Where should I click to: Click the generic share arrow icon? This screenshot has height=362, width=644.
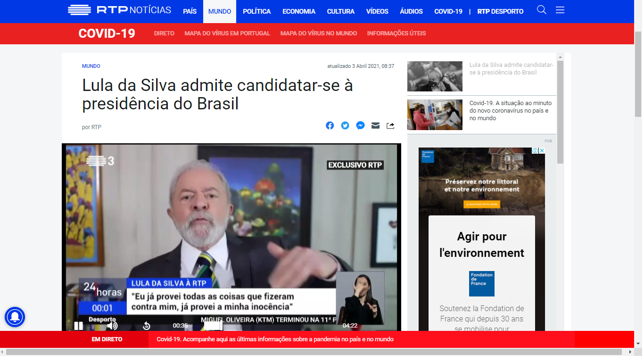(390, 125)
